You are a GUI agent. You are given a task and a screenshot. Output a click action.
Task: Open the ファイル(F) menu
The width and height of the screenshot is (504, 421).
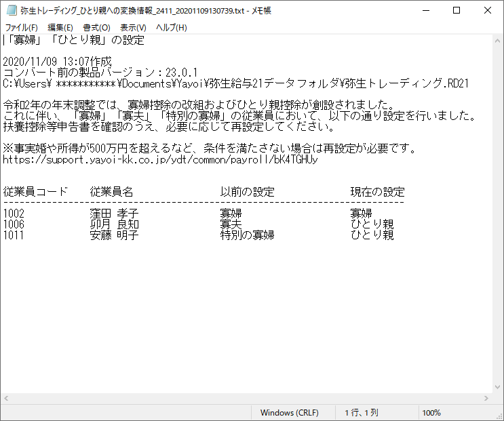[21, 28]
